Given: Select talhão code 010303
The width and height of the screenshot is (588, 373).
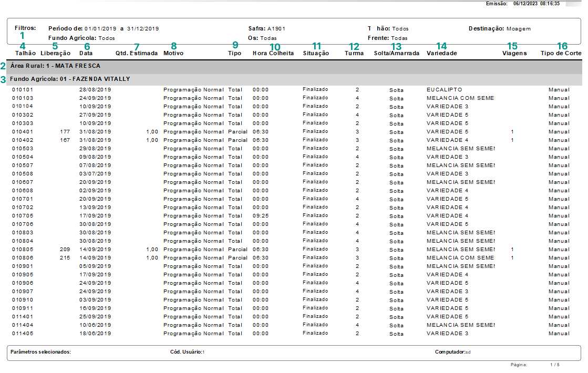Looking at the screenshot, I should click(x=23, y=123).
